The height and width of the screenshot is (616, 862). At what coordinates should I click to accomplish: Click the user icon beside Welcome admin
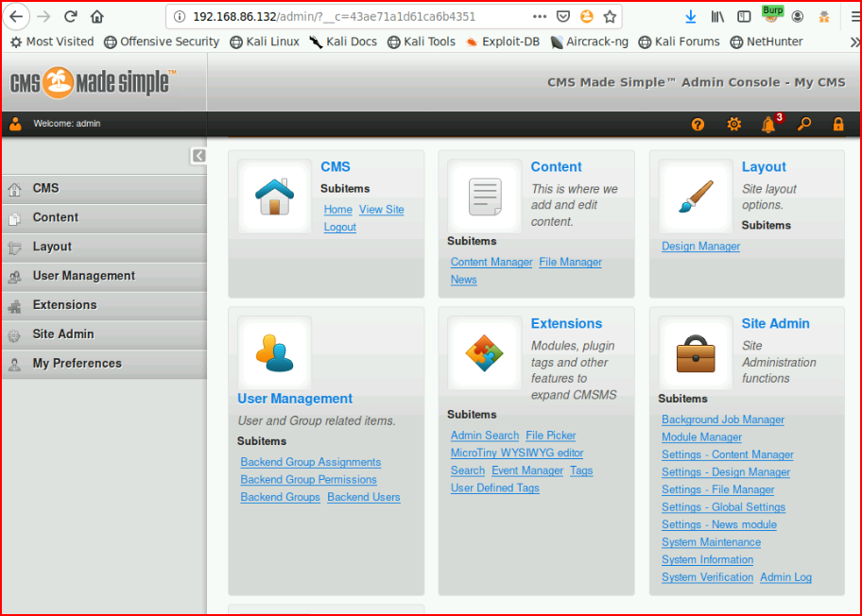click(15, 124)
